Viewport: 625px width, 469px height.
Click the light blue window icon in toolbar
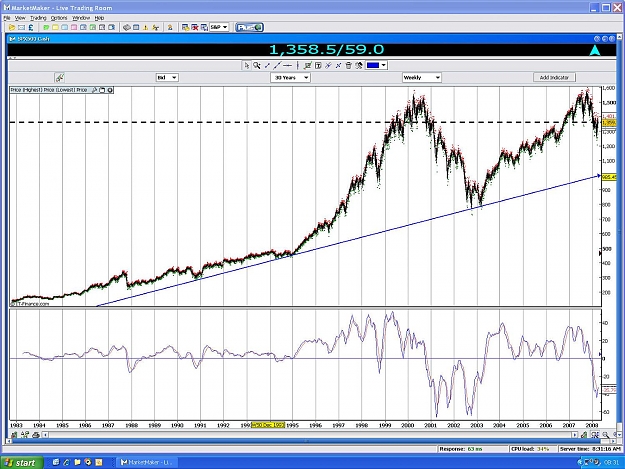65,27
